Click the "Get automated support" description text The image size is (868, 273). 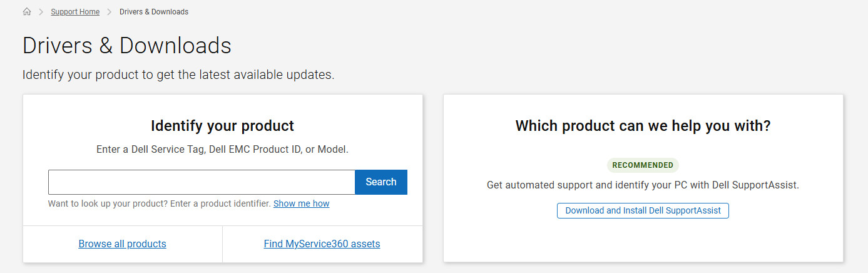point(643,185)
